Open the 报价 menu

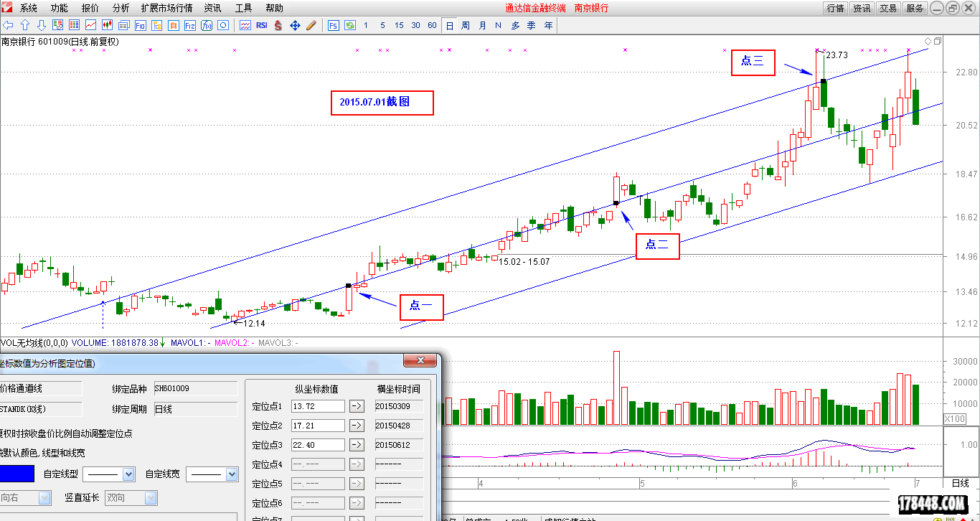click(90, 8)
